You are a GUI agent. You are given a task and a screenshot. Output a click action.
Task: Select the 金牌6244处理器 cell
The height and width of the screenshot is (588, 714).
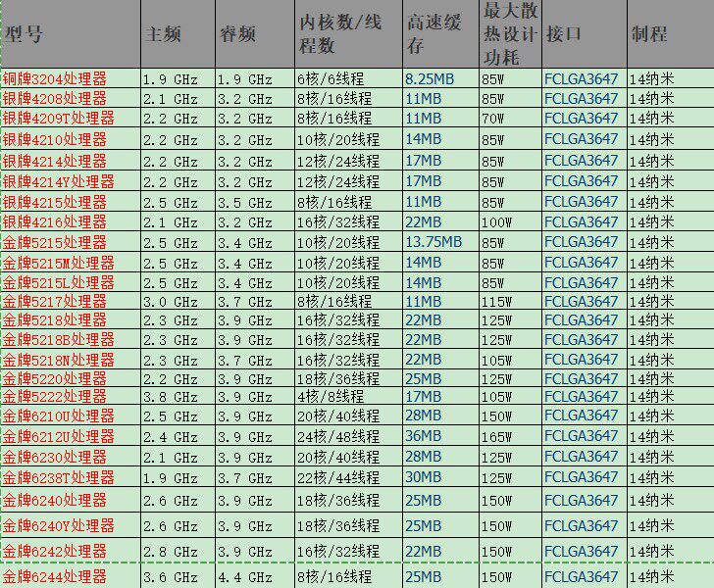[71, 576]
